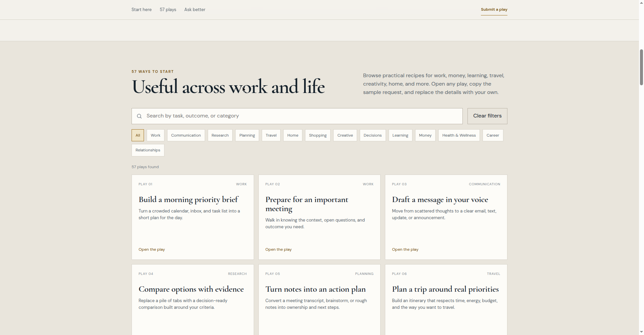
Task: Click the PLAY 04 label
Action: (146, 274)
